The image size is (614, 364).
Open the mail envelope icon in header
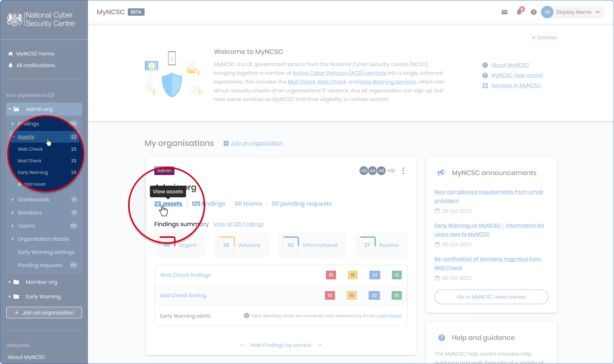click(504, 12)
